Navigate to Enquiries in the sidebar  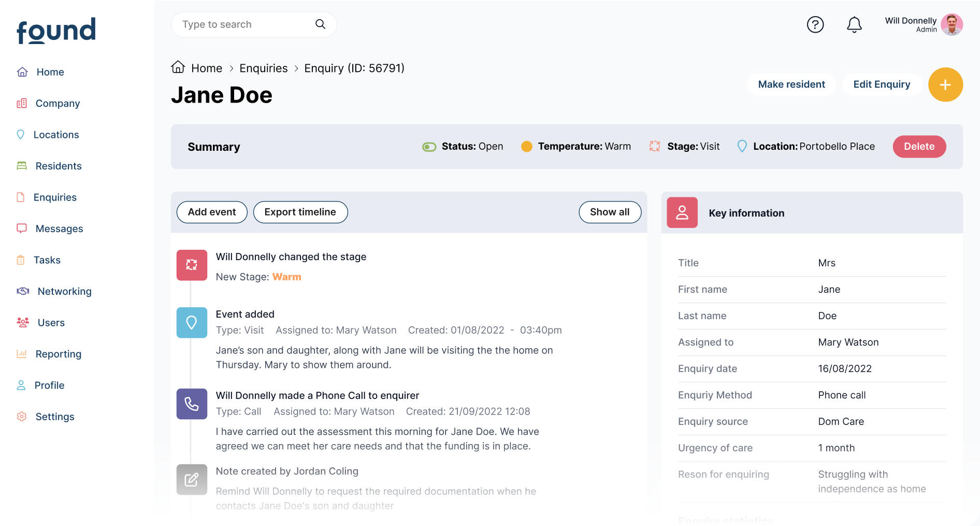(54, 197)
